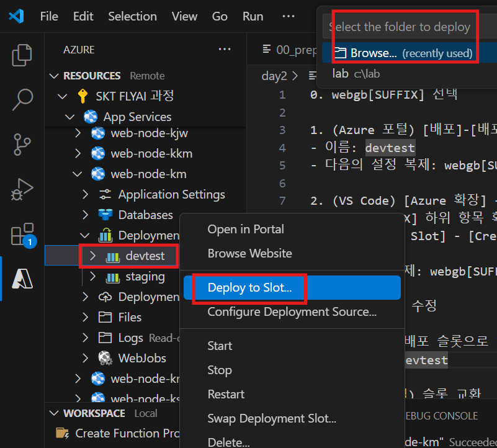Choose Configure Deployment Source... entry
This screenshot has height=448, width=497.
coord(292,311)
